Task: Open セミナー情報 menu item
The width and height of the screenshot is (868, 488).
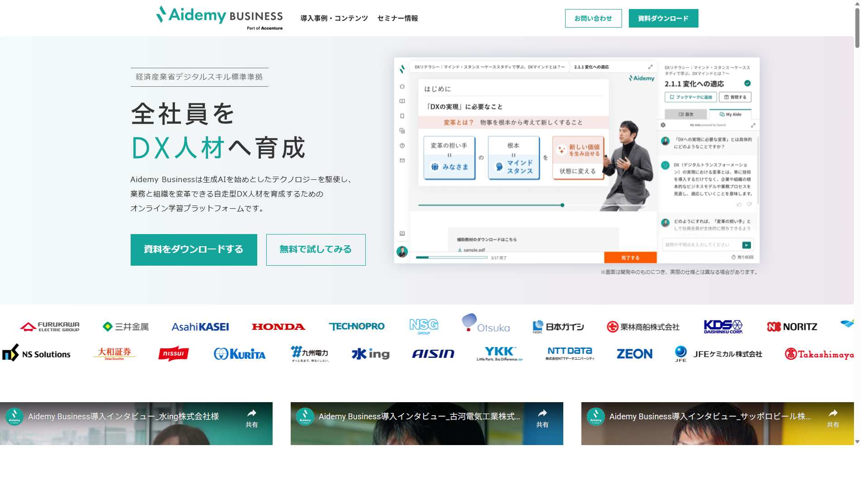Action: pos(397,19)
